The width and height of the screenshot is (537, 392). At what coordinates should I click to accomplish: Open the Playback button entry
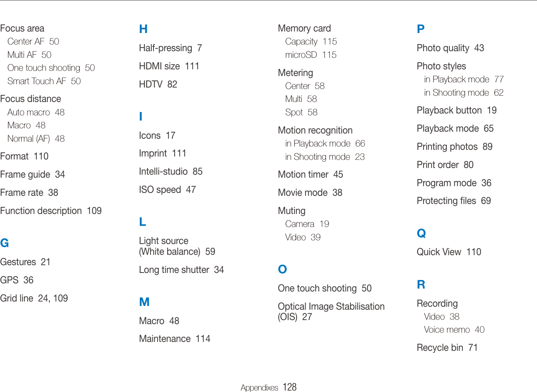pos(456,111)
